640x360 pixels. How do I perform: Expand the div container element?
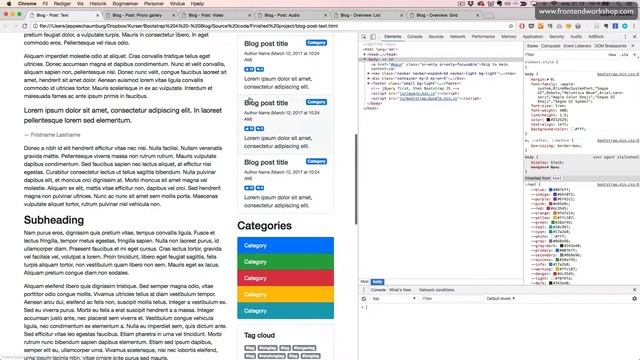369,78
